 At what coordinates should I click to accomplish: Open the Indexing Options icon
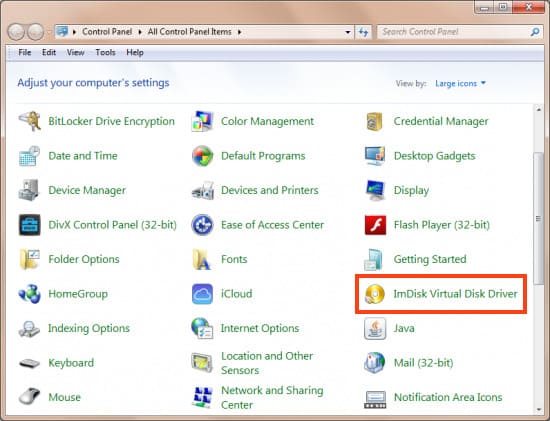(x=29, y=329)
